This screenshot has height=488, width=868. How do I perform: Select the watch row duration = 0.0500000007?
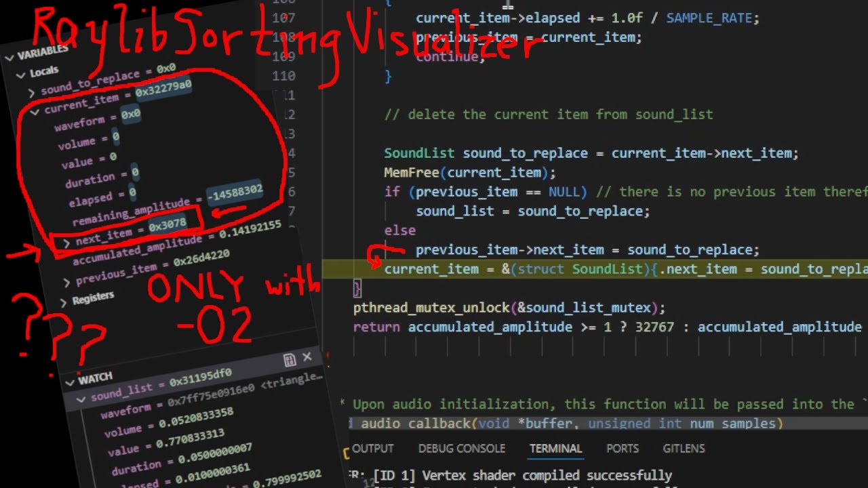[x=181, y=457]
